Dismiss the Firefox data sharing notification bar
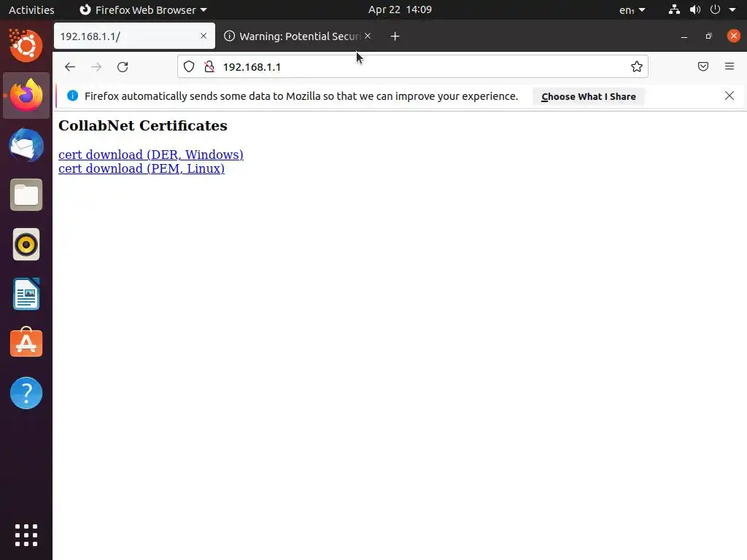The image size is (747, 560). (729, 96)
